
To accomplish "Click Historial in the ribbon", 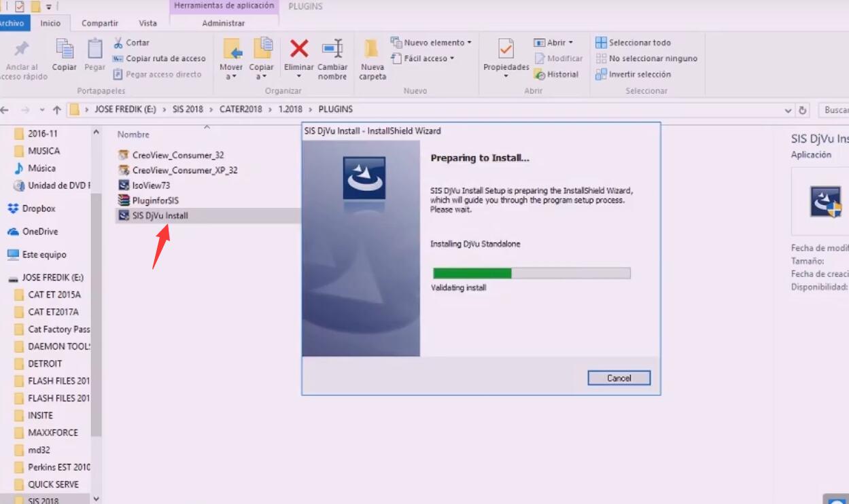I will tap(556, 74).
